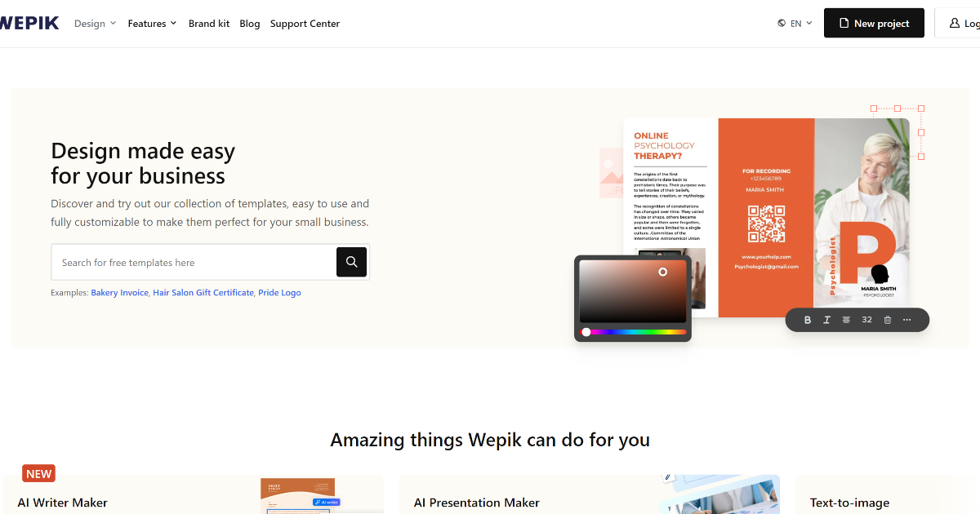Click the New project button
980x514 pixels.
coord(874,23)
